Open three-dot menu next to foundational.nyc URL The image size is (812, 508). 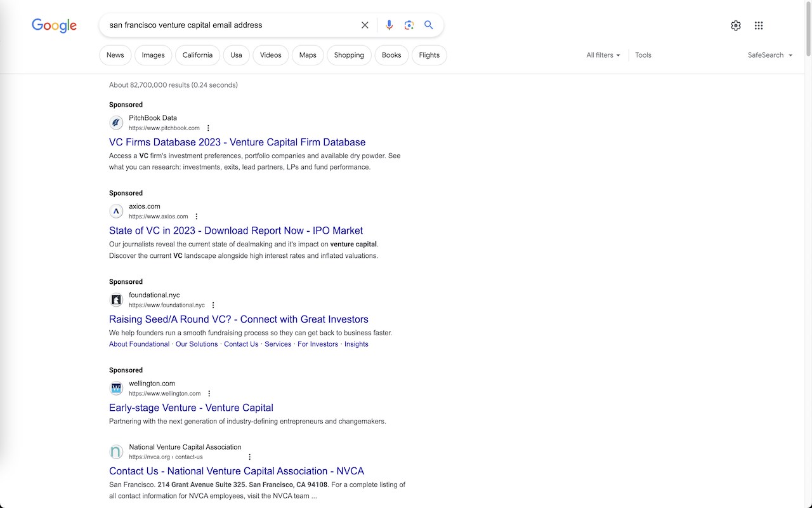[213, 305]
